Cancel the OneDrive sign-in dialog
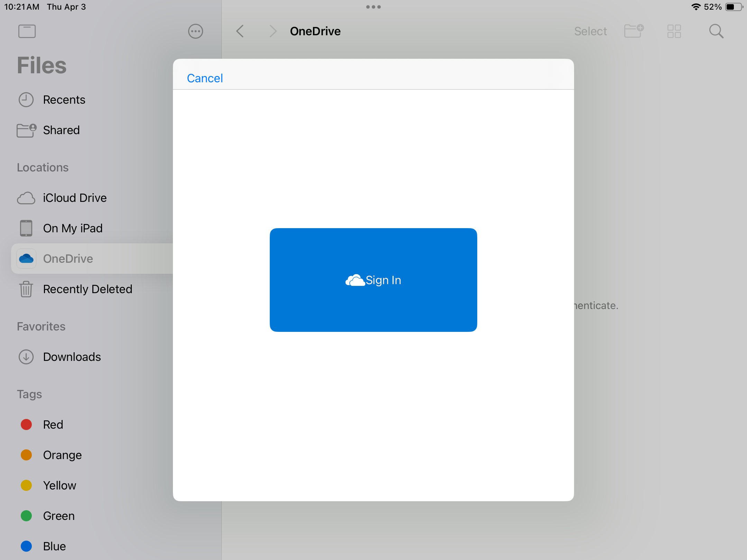 coord(205,78)
